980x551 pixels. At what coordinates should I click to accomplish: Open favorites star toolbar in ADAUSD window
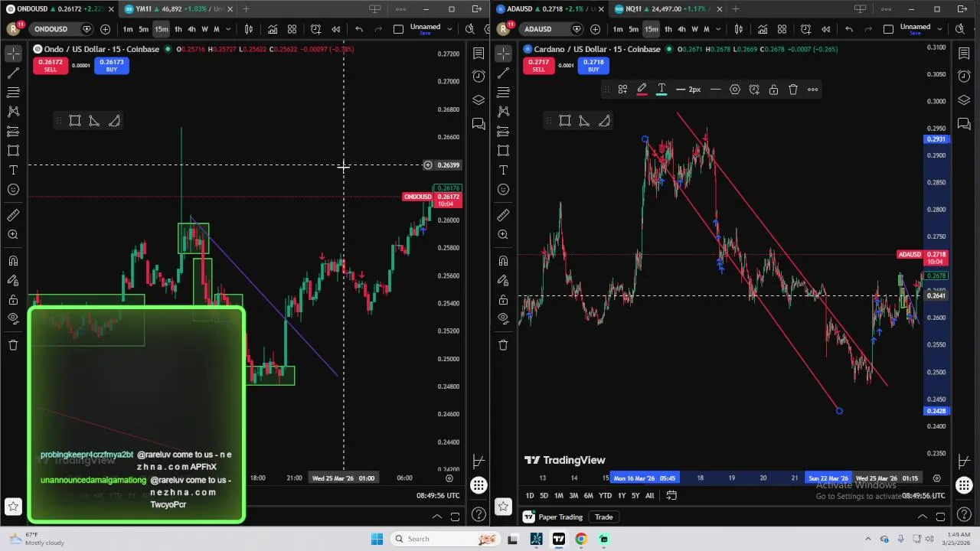tap(503, 506)
